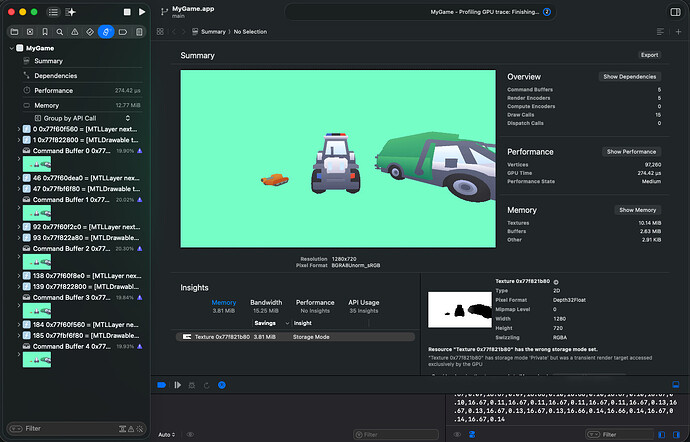Screen dimensions: 690x442
Task: Open the Debug navigator tab icon
Action: pos(105,32)
